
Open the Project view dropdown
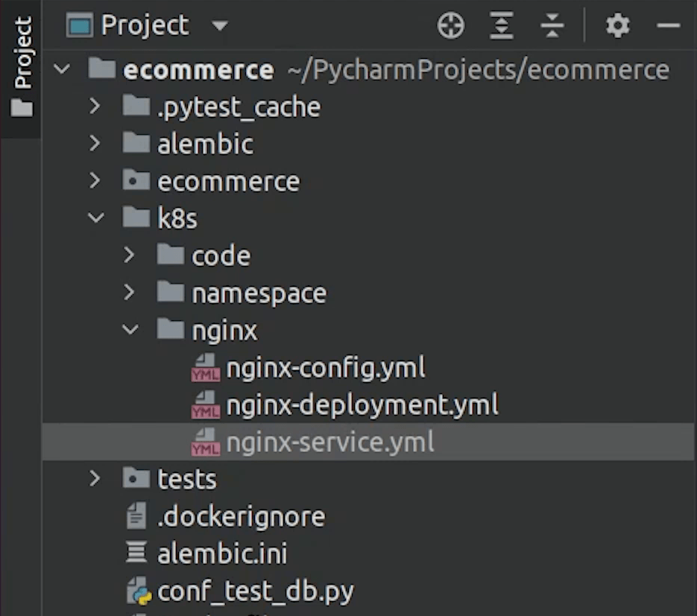[x=219, y=27]
